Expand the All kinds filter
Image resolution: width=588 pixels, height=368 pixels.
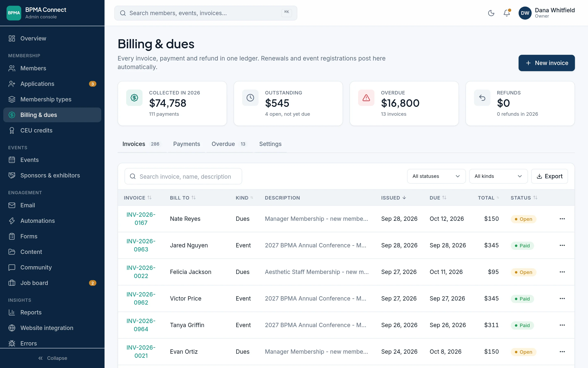pyautogui.click(x=498, y=176)
